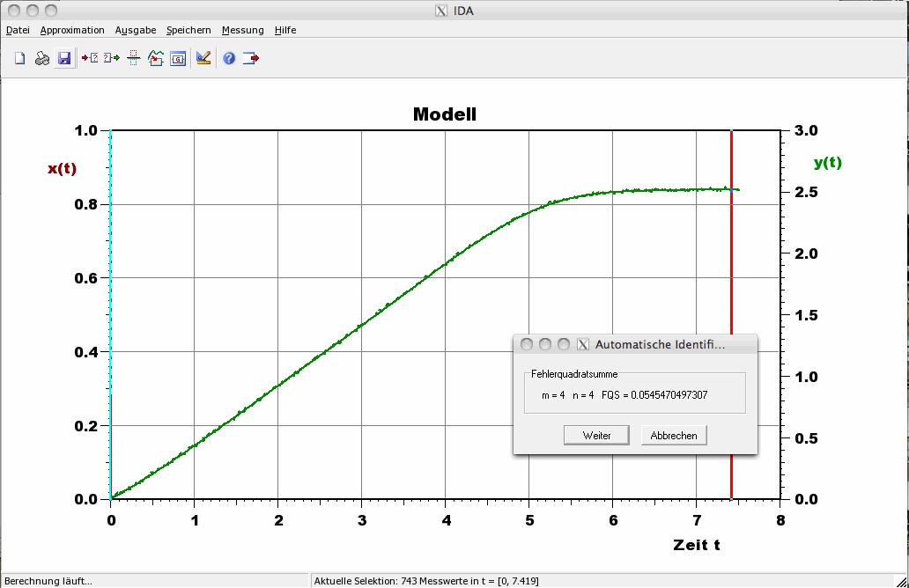Click the blue help question mark icon

tap(229, 58)
